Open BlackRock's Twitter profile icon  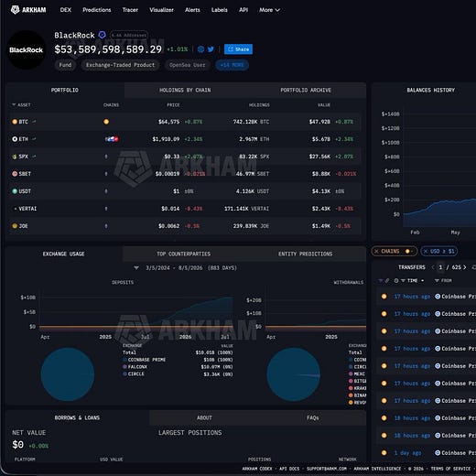211,49
